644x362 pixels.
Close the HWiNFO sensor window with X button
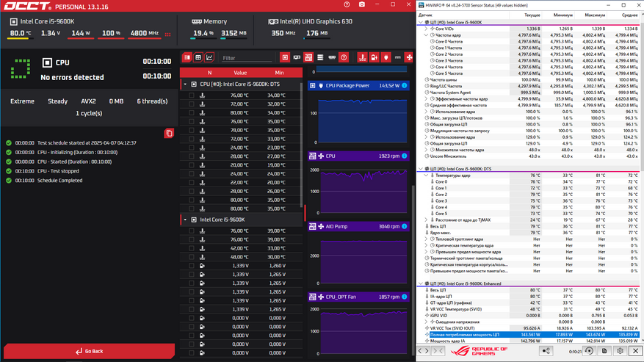[635, 351]
